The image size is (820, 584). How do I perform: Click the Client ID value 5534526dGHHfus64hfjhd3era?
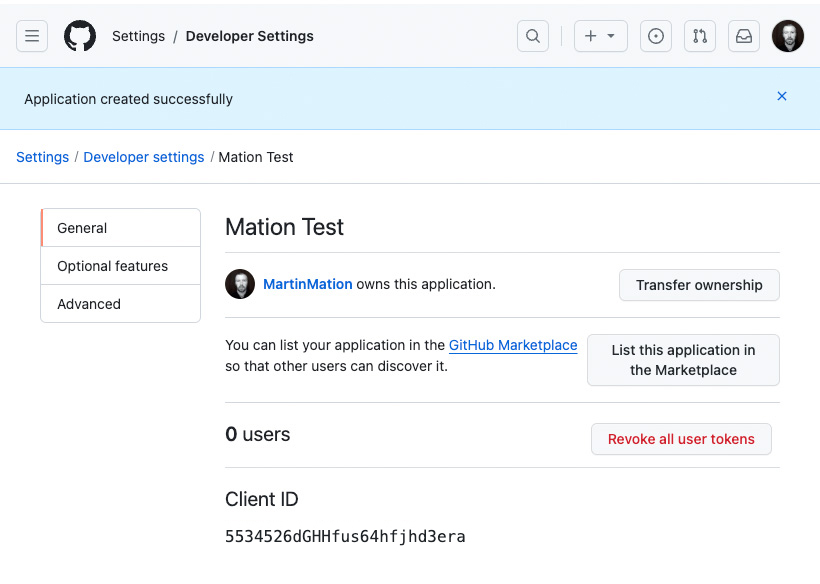click(345, 536)
